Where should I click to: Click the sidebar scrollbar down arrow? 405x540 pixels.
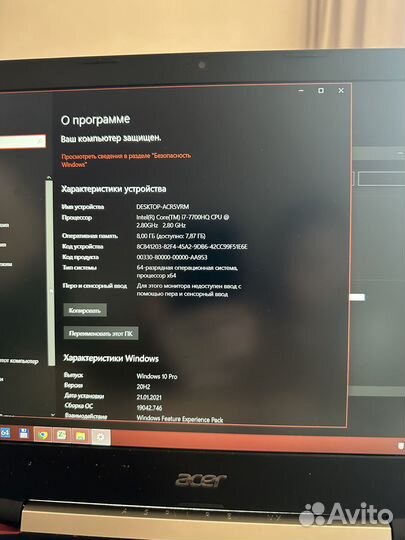(52, 415)
